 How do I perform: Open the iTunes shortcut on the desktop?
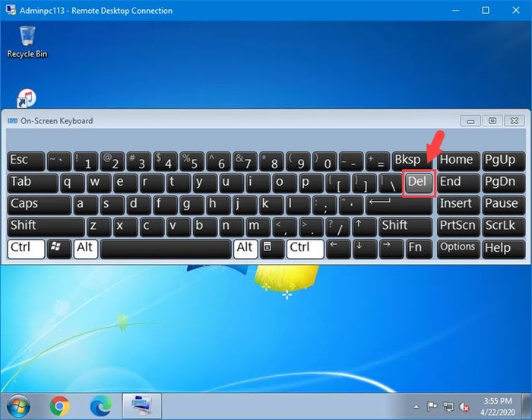pyautogui.click(x=27, y=98)
